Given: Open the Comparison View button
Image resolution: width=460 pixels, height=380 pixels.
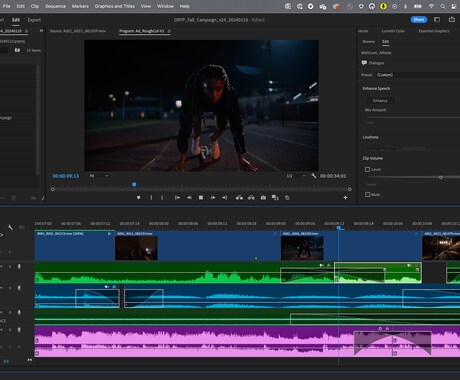Looking at the screenshot, I should (x=275, y=198).
